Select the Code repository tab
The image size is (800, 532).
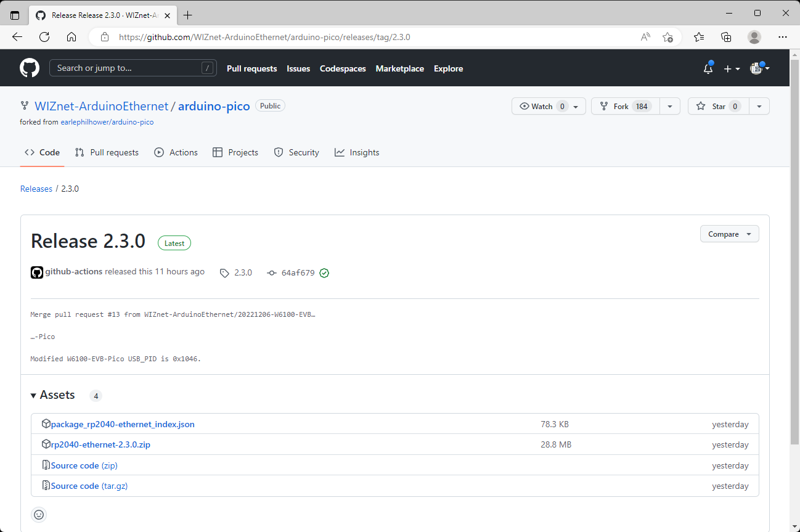click(x=42, y=152)
